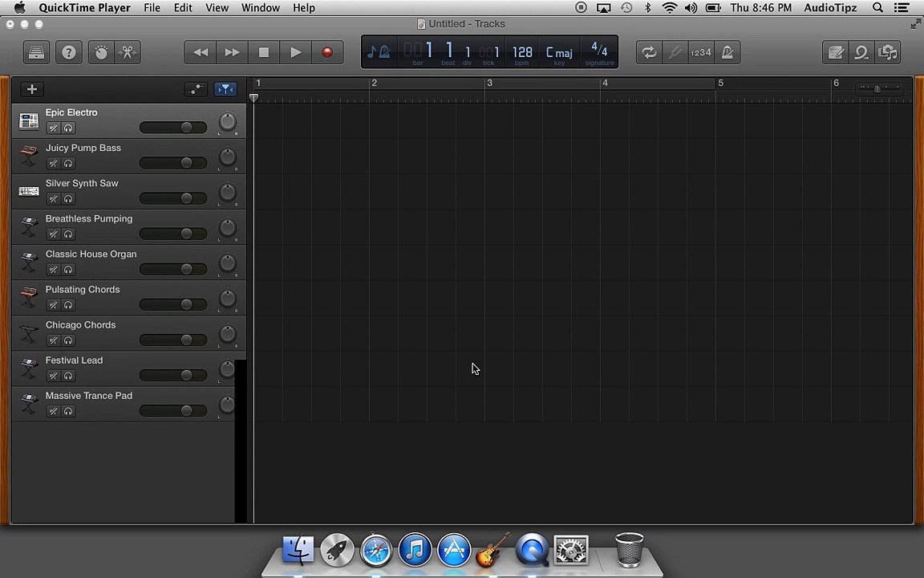924x578 pixels.
Task: Open the Help menu
Action: tap(304, 8)
